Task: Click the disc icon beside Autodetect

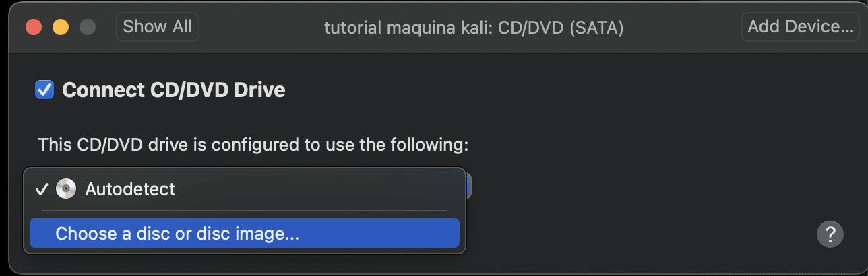Action: (x=66, y=189)
